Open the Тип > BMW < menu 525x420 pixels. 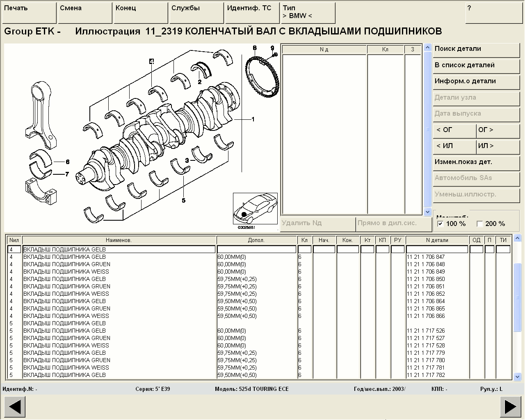(308, 13)
